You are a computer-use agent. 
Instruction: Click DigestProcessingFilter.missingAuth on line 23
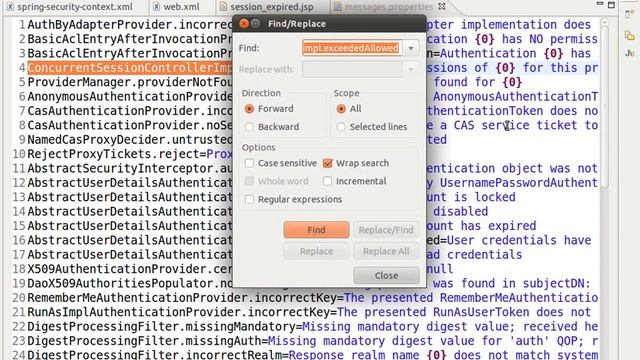tap(144, 341)
